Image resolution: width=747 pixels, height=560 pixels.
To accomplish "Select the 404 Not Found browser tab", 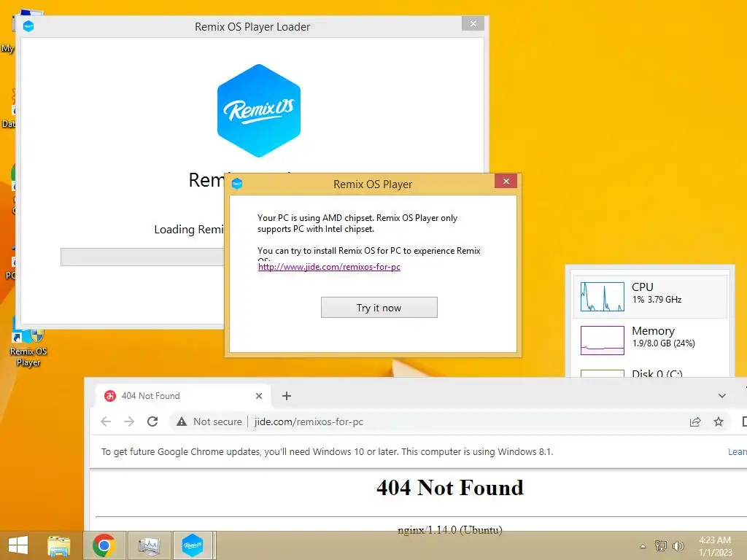I will (183, 396).
